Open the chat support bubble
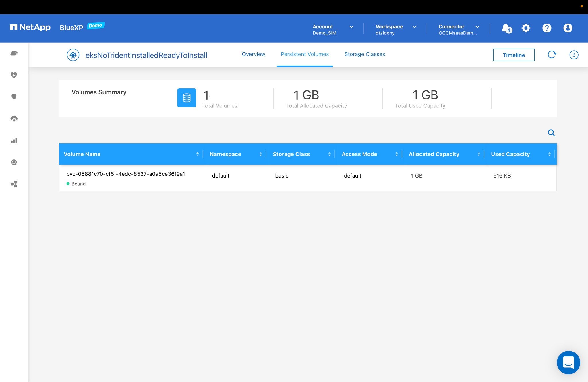Image resolution: width=588 pixels, height=382 pixels. click(568, 362)
